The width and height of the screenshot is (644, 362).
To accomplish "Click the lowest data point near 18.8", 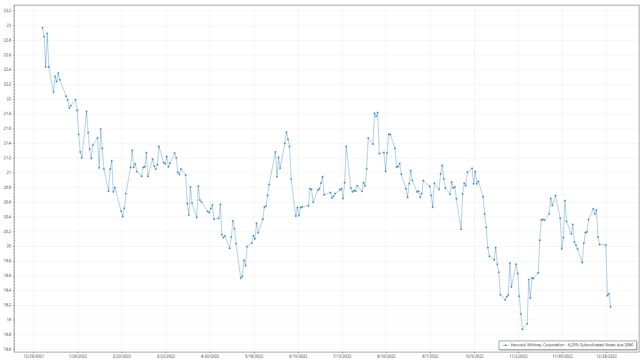I will tap(522, 329).
